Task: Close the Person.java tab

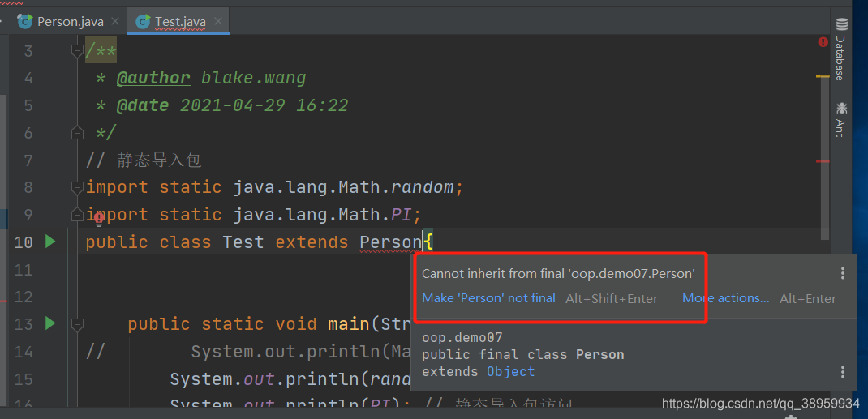Action: click(x=114, y=22)
